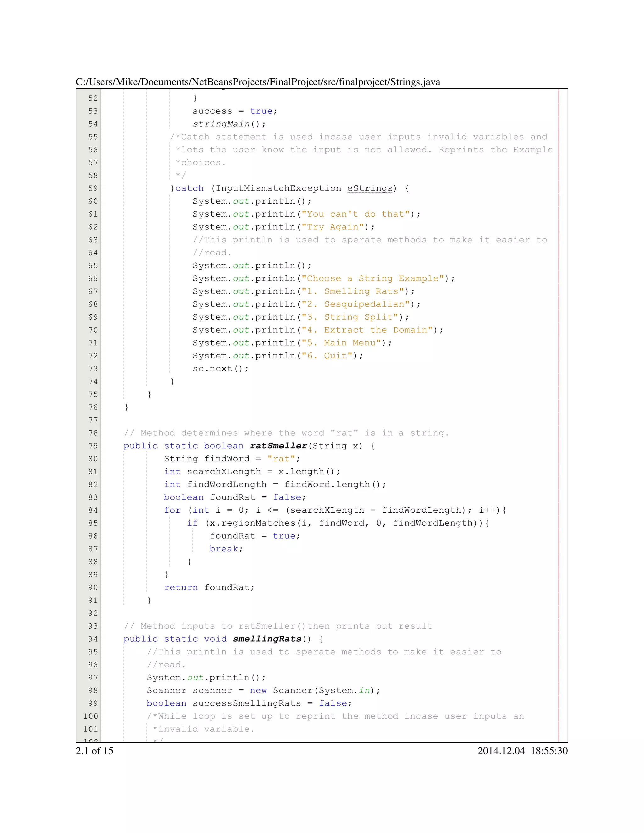
Task: Click the return foundRat statement
Action: (209, 588)
